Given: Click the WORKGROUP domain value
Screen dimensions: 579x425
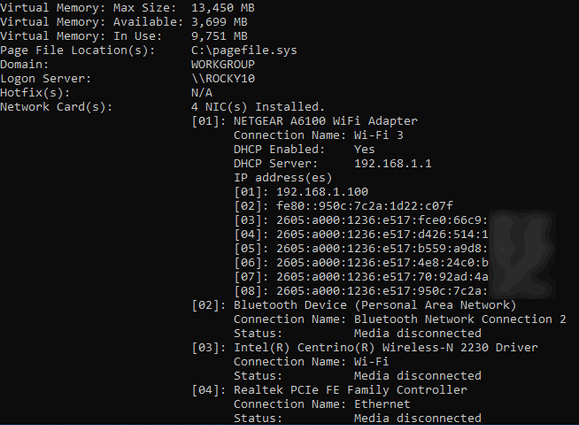Looking at the screenshot, I should (x=223, y=65).
